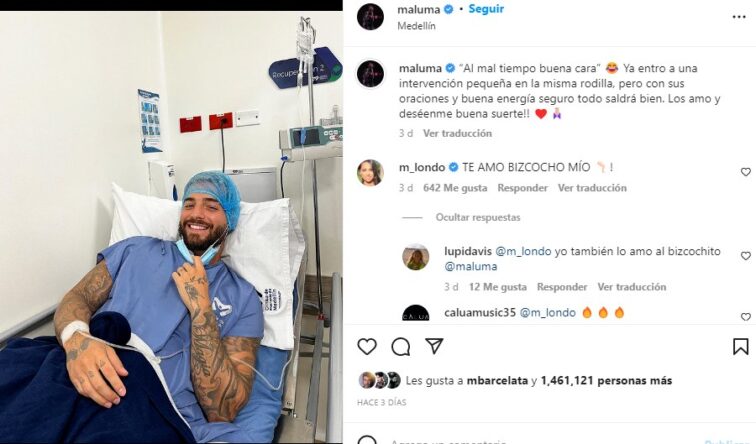Open lupidavis's profile avatar

click(416, 257)
